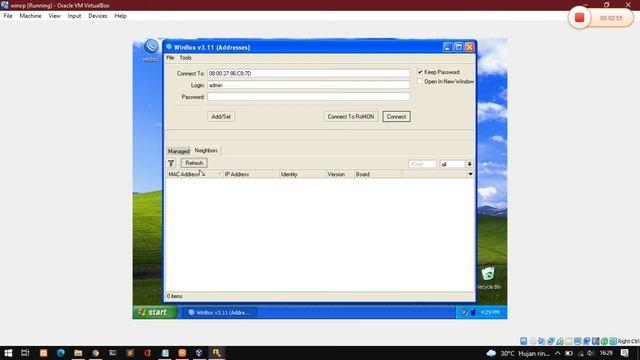Image resolution: width=640 pixels, height=360 pixels.
Task: Sort by Version column header
Action: (340, 174)
